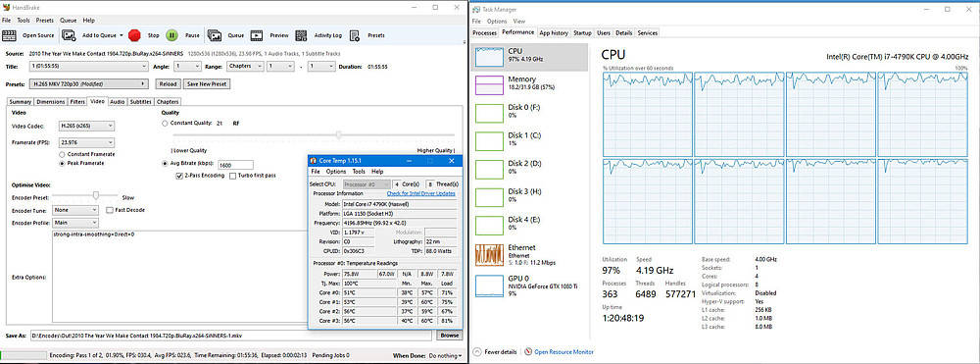Open the Queue window via its icon
The image size is (980, 364).
(215, 35)
